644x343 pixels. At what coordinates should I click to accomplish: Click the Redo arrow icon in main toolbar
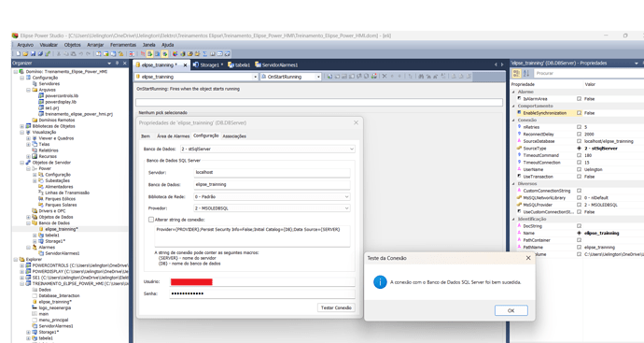[x=89, y=53]
